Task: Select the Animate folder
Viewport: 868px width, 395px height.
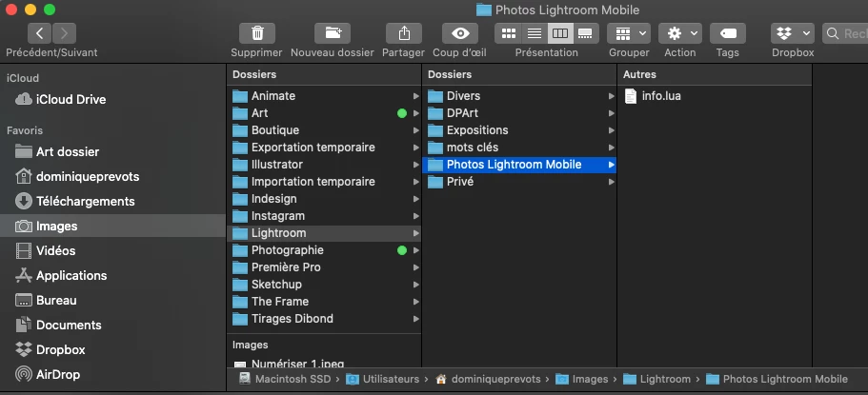Action: 324,96
